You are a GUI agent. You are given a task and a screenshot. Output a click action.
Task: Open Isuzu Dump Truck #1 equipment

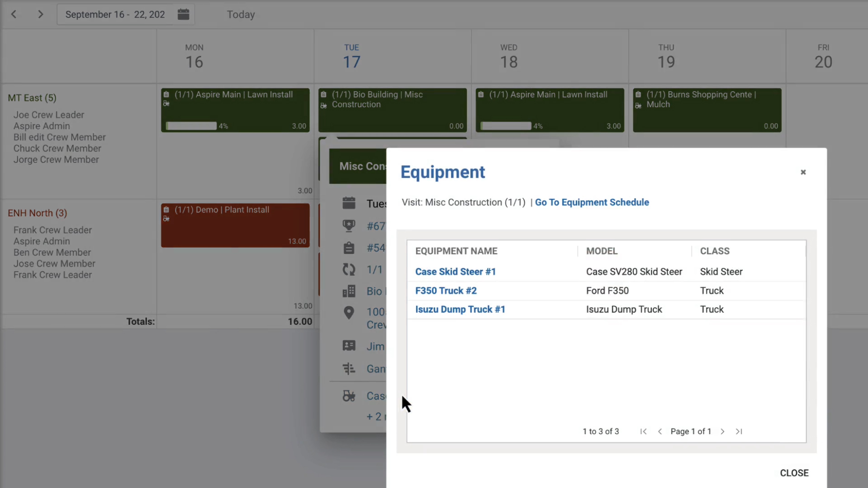tap(460, 309)
